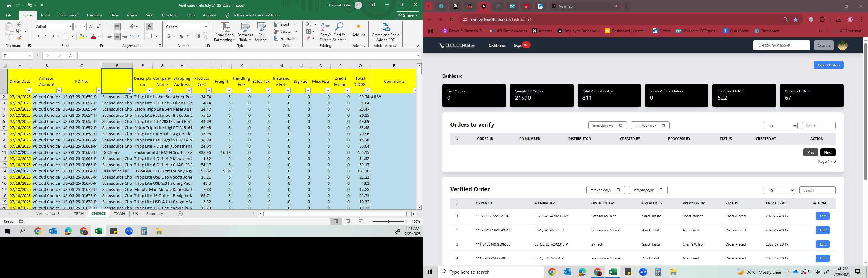Open the Data ribbon tab
Image resolution: width=868 pixels, height=278 pixels.
pos(114,15)
